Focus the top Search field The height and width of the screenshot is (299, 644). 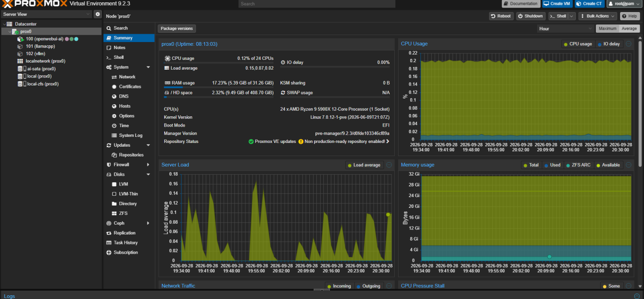pyautogui.click(x=317, y=4)
